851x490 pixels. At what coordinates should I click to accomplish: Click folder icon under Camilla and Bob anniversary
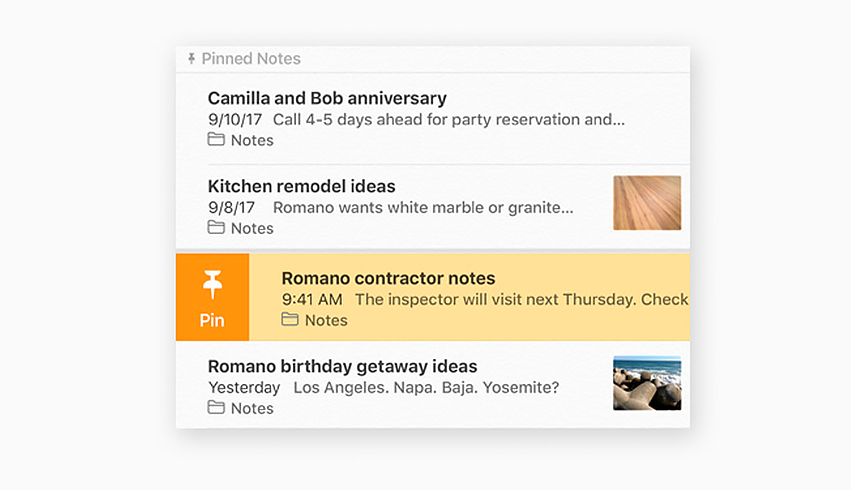click(x=216, y=140)
